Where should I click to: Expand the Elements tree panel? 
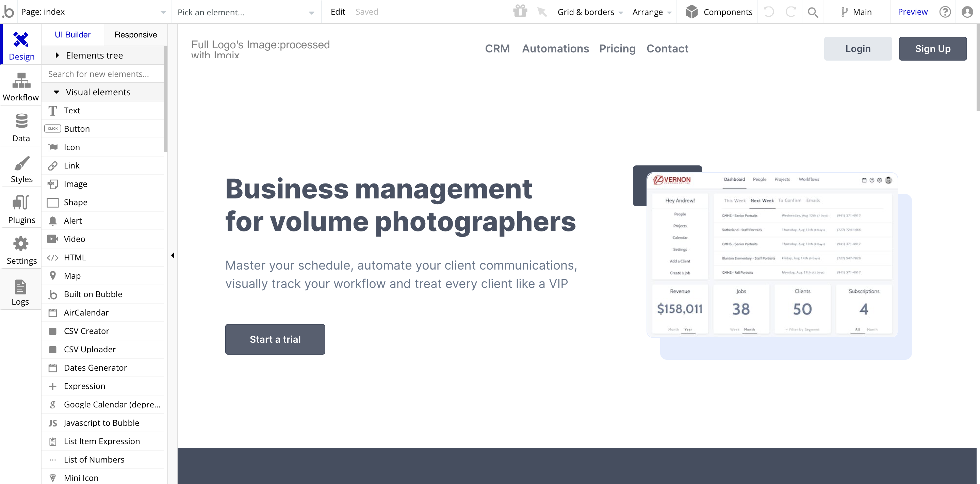click(x=58, y=56)
